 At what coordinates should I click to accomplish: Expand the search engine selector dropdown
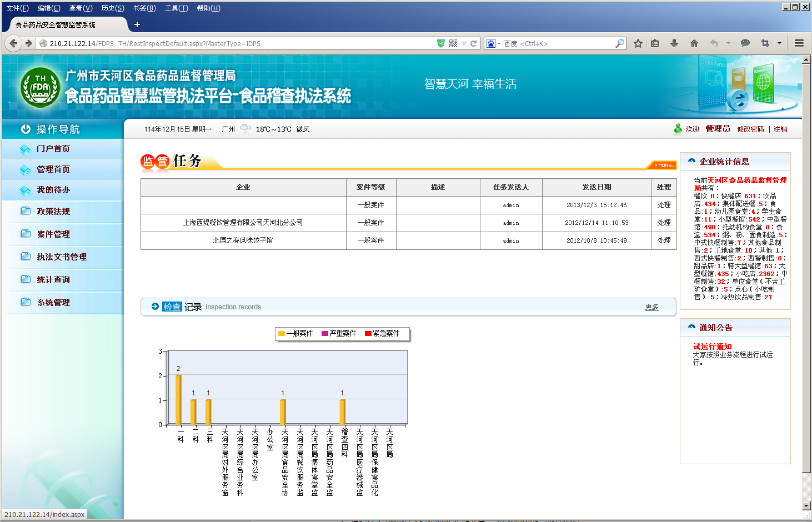(499, 43)
